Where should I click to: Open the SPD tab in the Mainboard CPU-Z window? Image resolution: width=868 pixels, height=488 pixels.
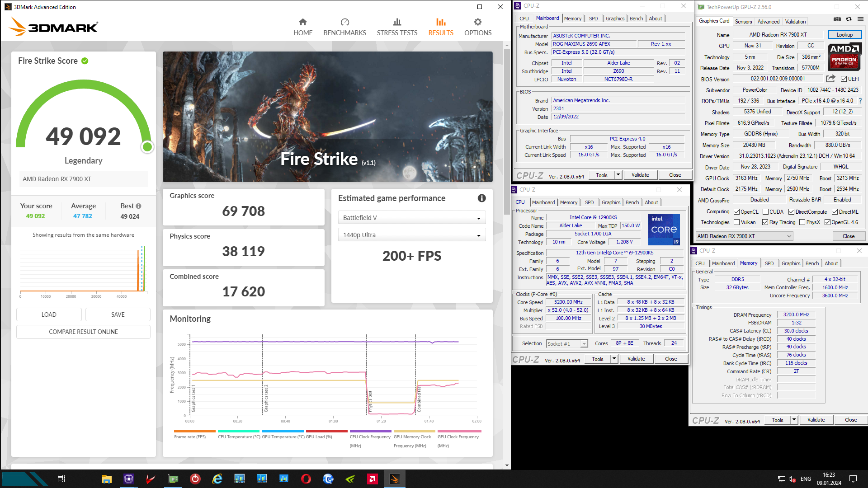coord(593,19)
